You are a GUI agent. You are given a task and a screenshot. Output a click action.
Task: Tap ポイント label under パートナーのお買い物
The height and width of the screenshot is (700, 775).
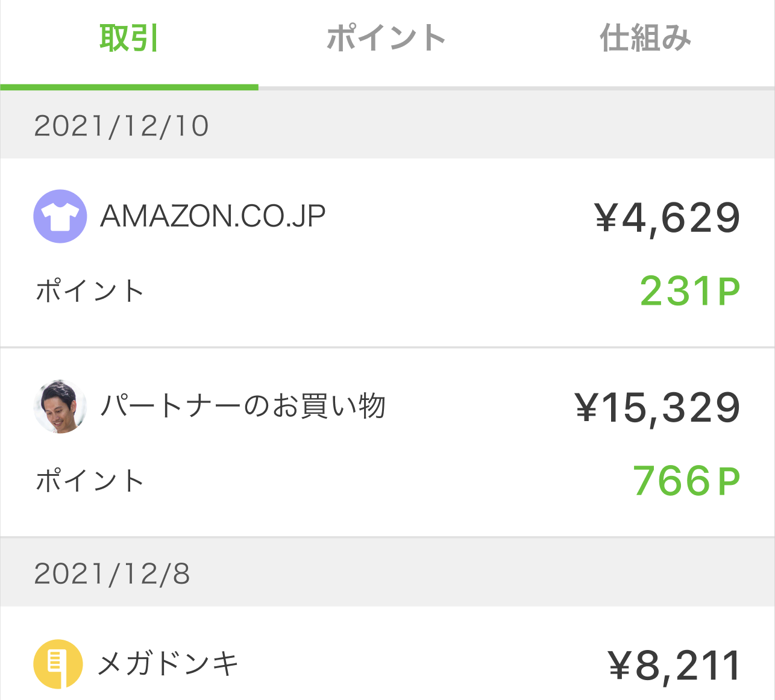[x=90, y=481]
